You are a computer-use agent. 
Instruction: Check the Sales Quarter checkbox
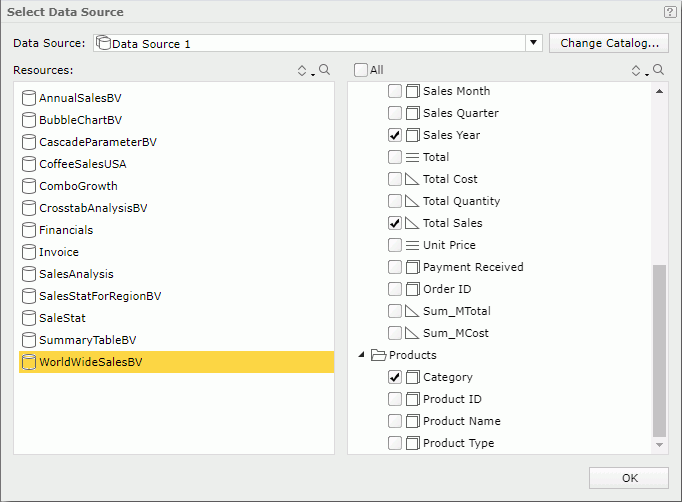point(394,113)
